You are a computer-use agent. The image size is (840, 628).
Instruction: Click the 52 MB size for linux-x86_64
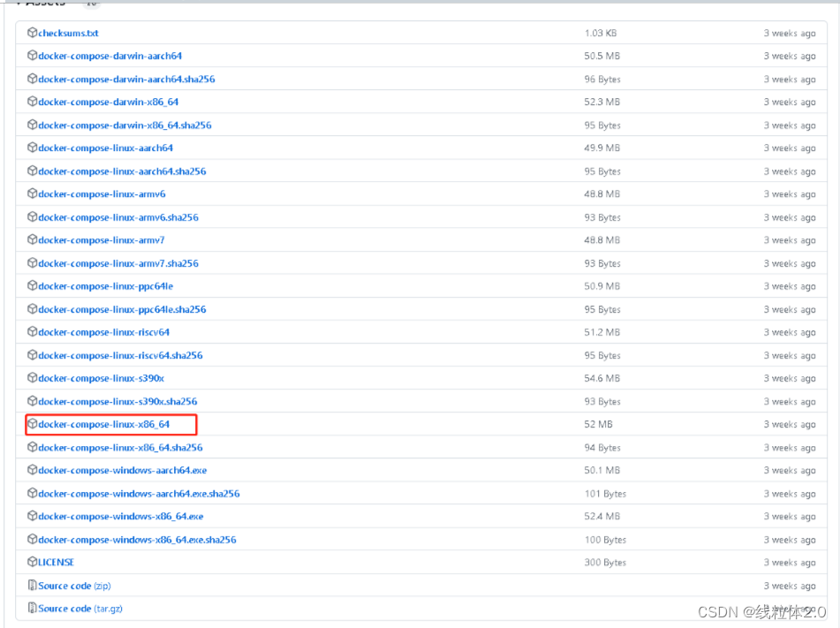pyautogui.click(x=598, y=424)
